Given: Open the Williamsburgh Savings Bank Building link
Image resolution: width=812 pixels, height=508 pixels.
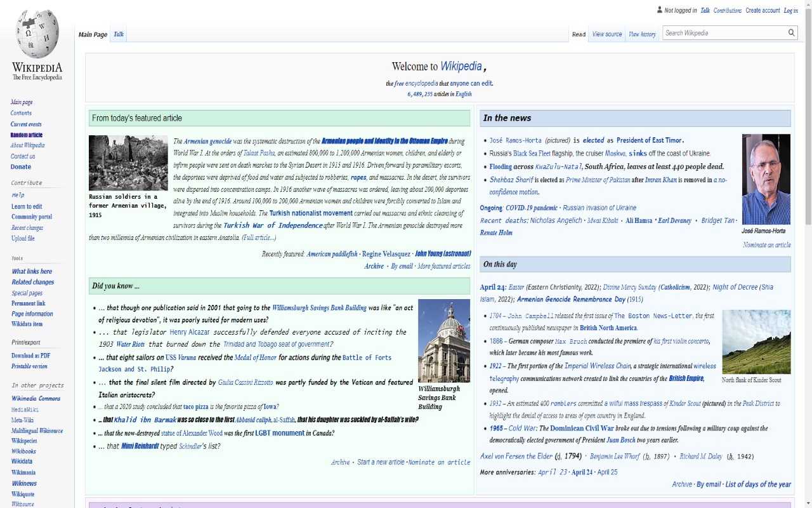Looking at the screenshot, I should (x=319, y=308).
